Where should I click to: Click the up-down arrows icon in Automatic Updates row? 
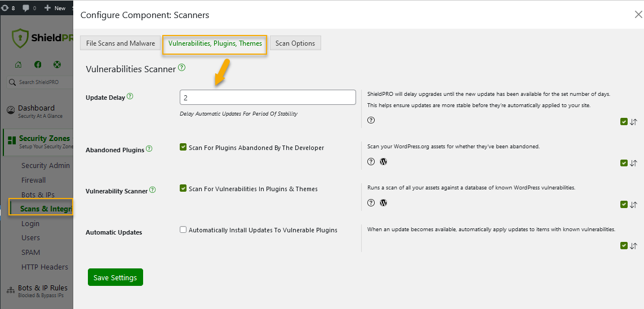[x=633, y=246]
